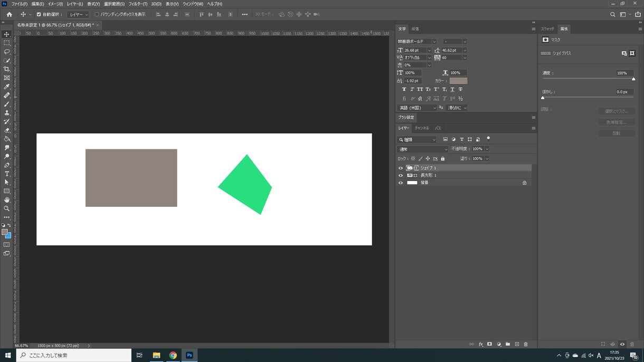
Task: Select the Rectangular Marquee tool
Action: coord(7,43)
